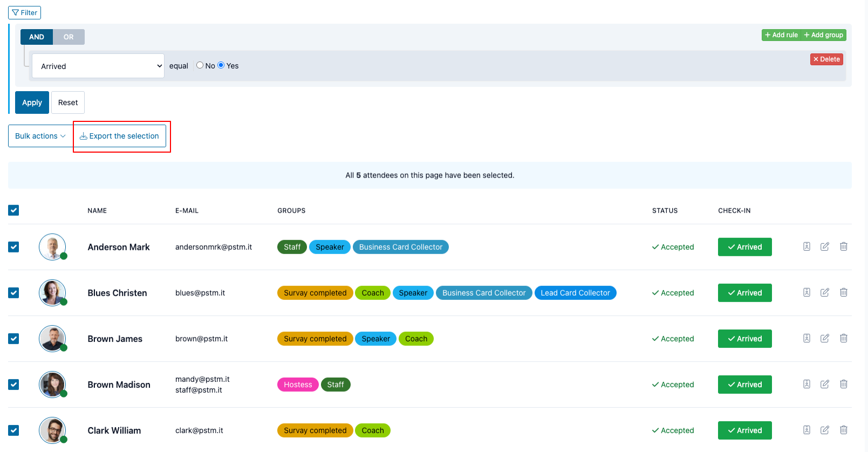Click edit pencil icon for Clark William
Image resolution: width=868 pixels, height=452 pixels.
(x=825, y=430)
